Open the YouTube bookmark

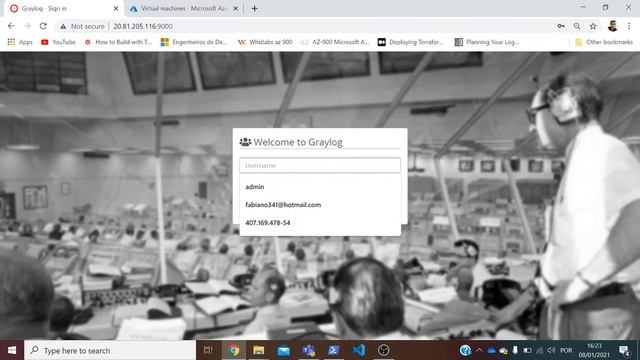click(x=58, y=42)
